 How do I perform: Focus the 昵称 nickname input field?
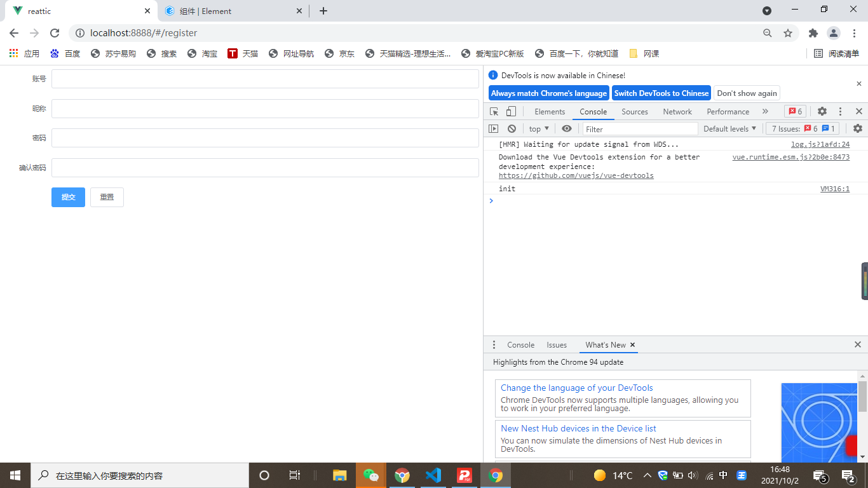[x=265, y=109]
